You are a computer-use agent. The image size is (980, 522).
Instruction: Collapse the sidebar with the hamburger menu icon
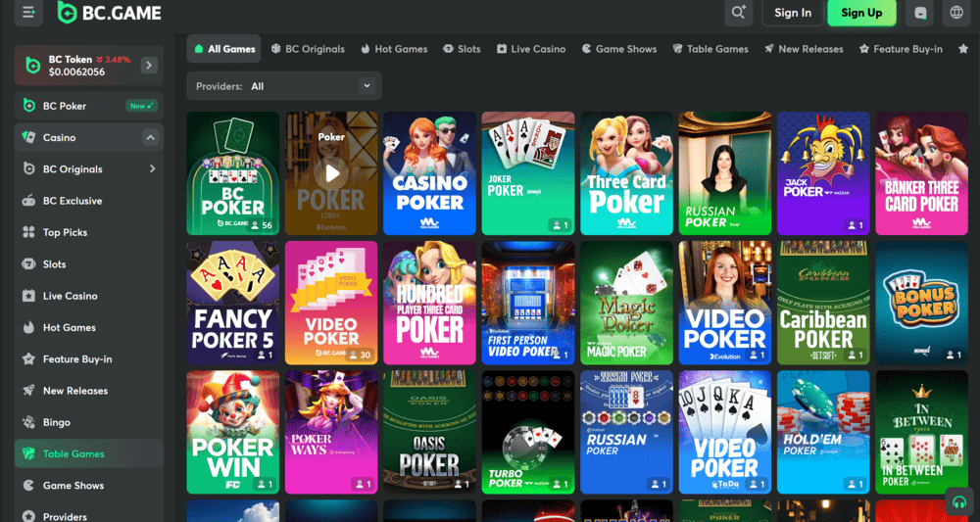(x=28, y=13)
